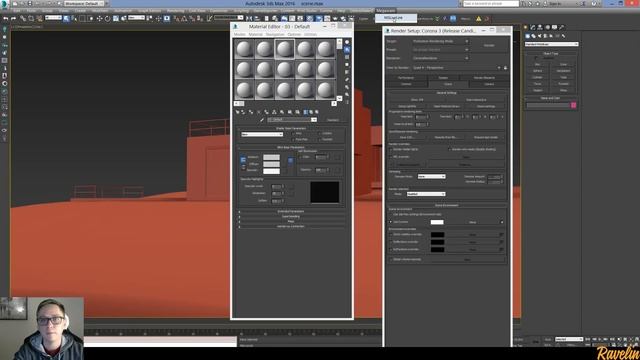Enable 2-Sided checkbox in Material Editor

(x=319, y=133)
